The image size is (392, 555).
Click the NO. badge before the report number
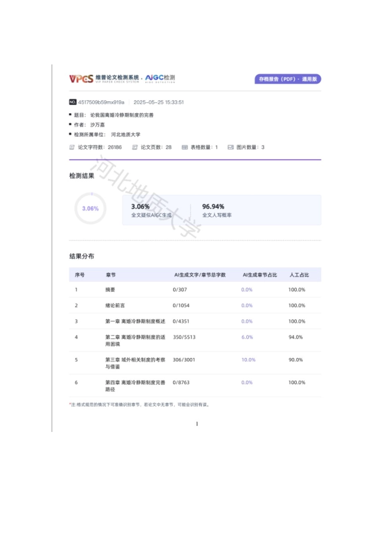(72, 102)
